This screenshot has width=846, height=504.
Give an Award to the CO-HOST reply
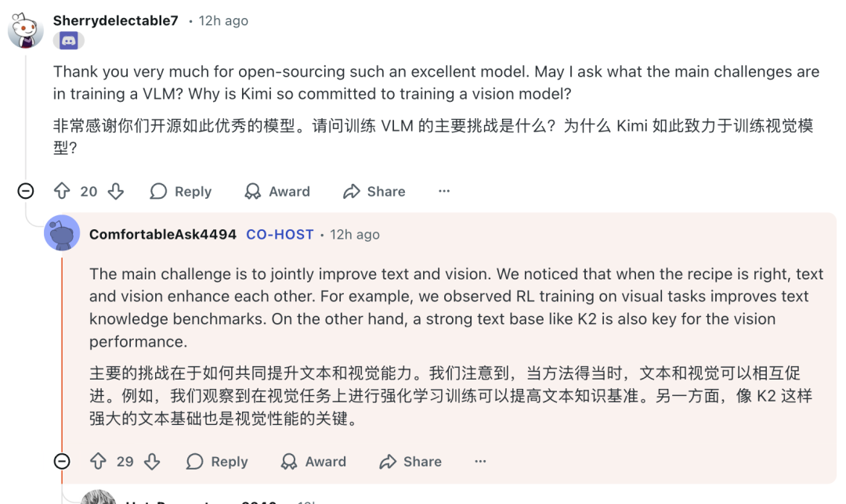coord(313,462)
